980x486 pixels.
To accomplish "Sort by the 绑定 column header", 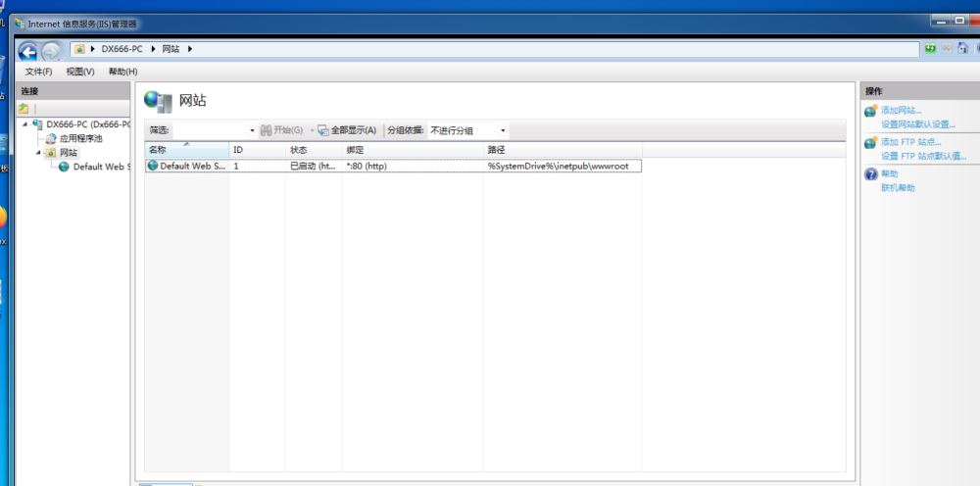I will point(413,150).
